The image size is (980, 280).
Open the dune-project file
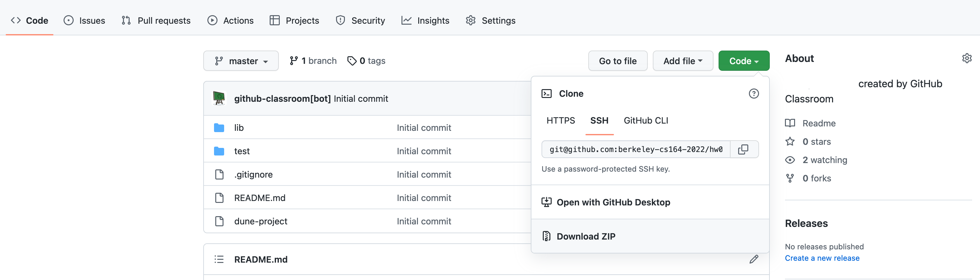[260, 222]
